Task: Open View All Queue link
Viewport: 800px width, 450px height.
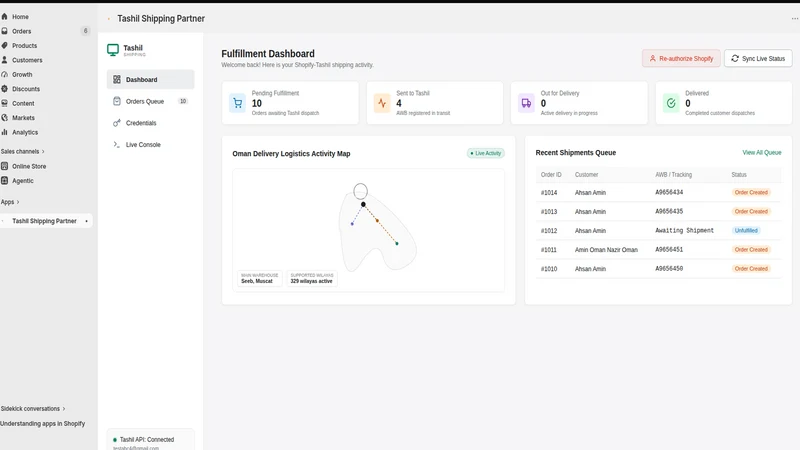Action: [x=762, y=153]
